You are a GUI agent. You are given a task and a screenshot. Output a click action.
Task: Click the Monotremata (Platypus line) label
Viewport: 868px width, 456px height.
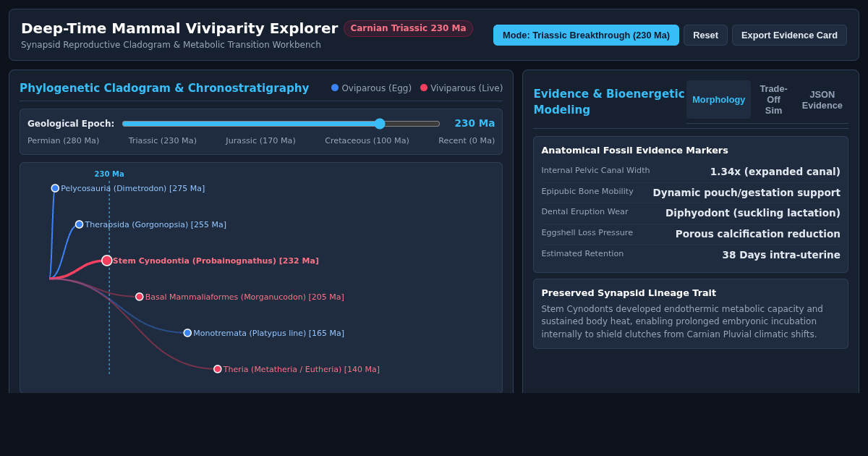click(x=269, y=333)
